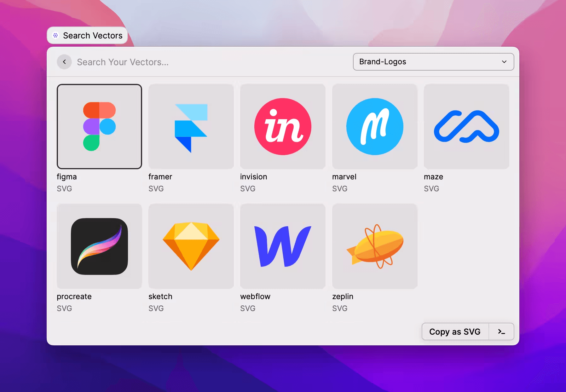
Task: Click the Copy as SVG button
Action: 455,331
